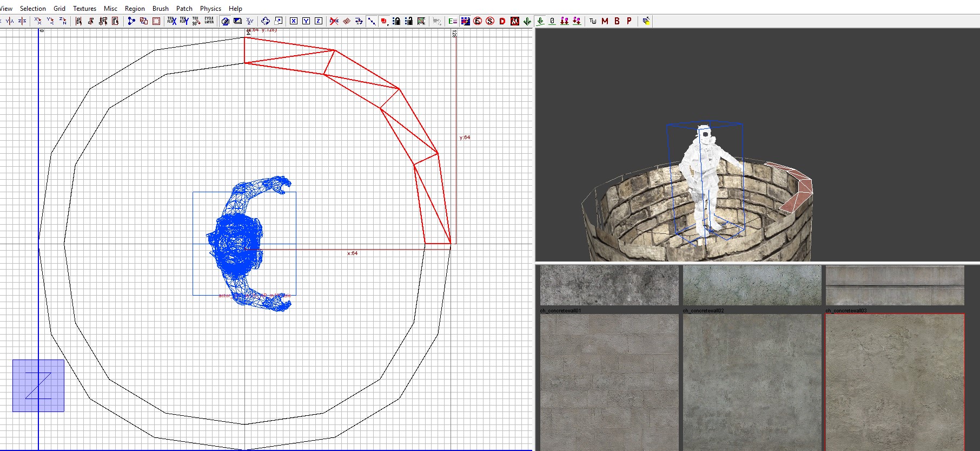Click the purple Z box in grid view
This screenshot has height=451, width=980.
pyautogui.click(x=38, y=385)
